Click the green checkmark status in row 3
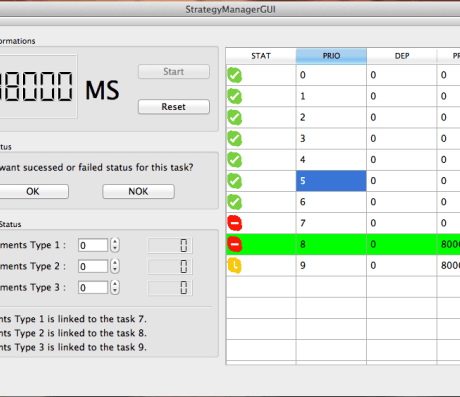The height and width of the screenshot is (397, 460). click(235, 139)
